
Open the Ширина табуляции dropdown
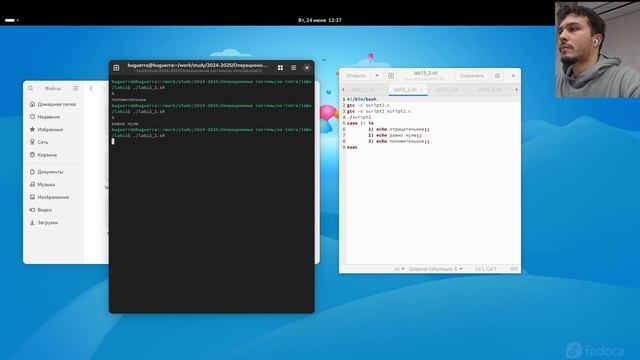436,269
